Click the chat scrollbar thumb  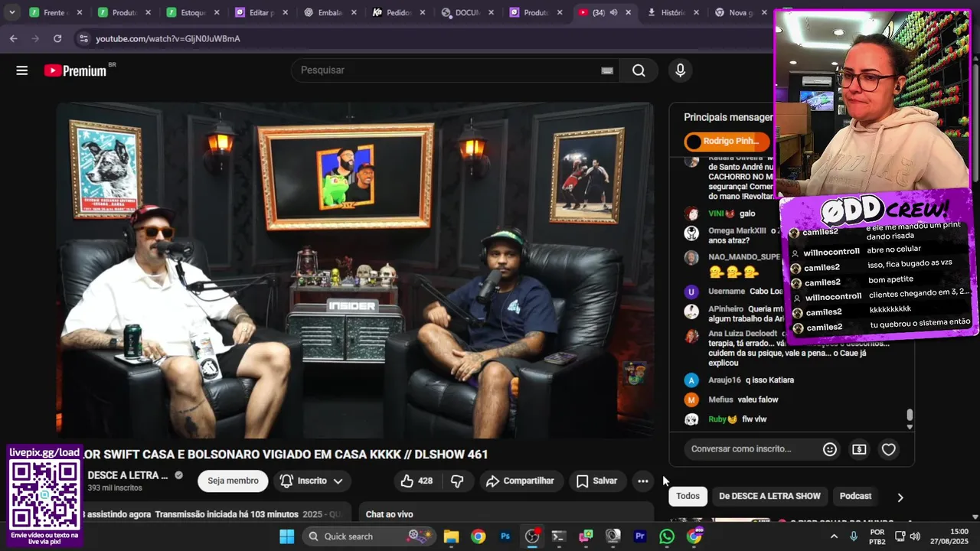[910, 415]
